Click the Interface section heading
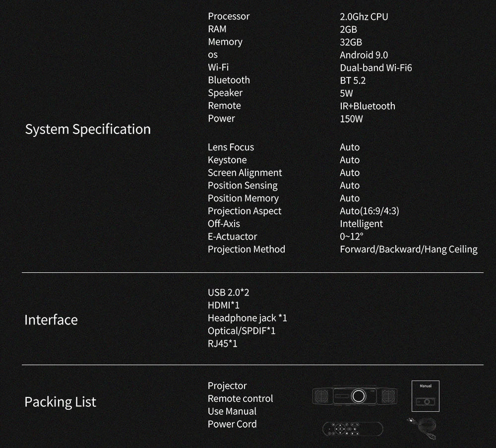This screenshot has width=496, height=448. pos(51,320)
